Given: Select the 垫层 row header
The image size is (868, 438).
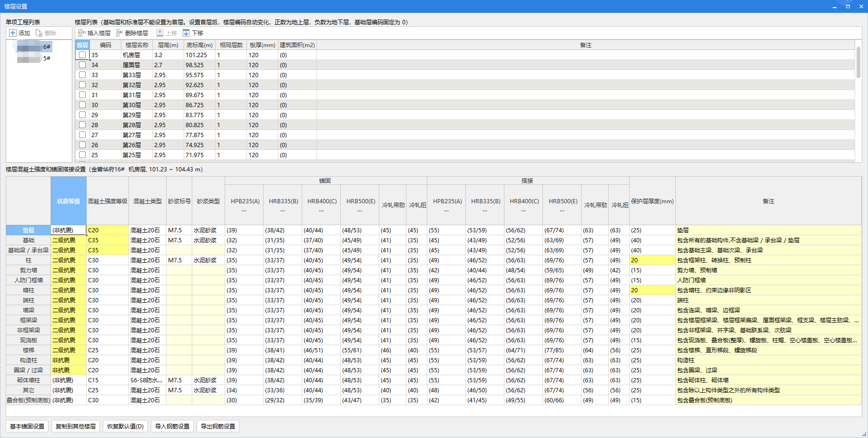Looking at the screenshot, I should tap(29, 230).
